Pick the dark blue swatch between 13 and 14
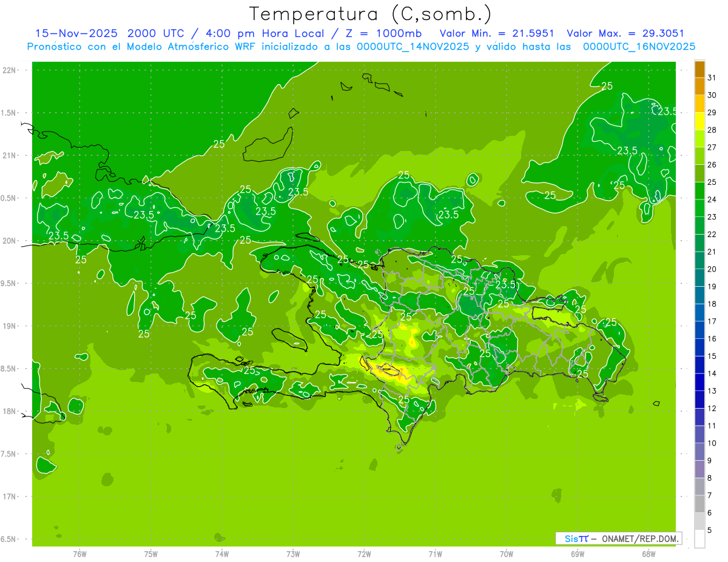The height and width of the screenshot is (562, 728). [699, 383]
